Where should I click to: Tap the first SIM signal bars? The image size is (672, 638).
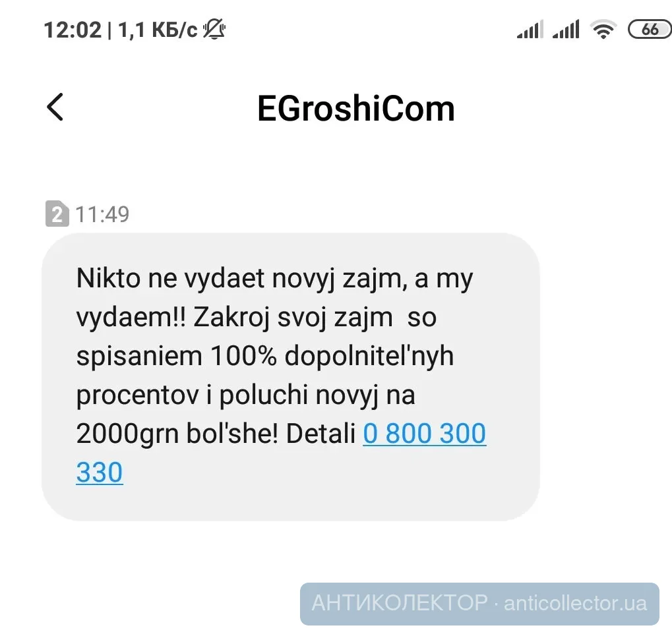coord(530,30)
